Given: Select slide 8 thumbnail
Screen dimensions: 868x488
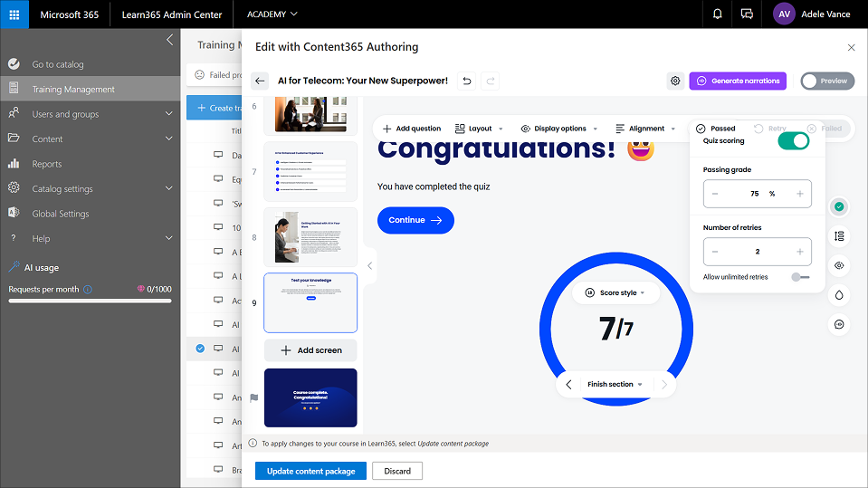Looking at the screenshot, I should pyautogui.click(x=310, y=236).
